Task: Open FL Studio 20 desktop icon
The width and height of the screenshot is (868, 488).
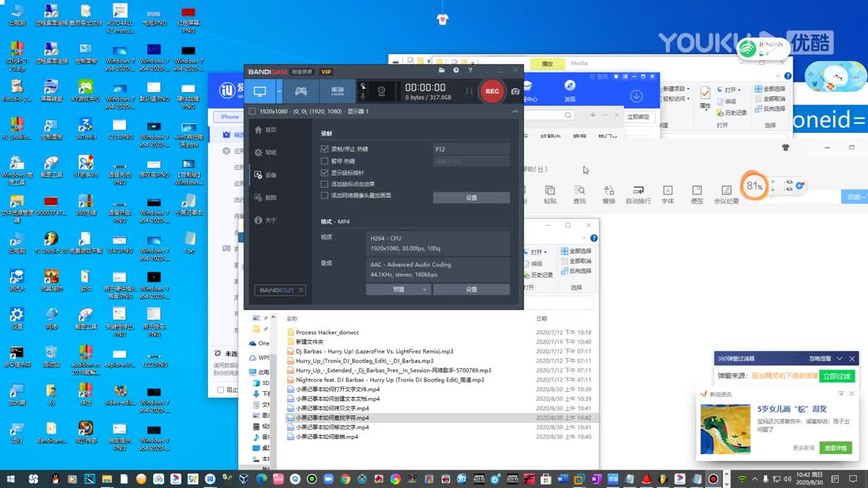Action: (51, 243)
